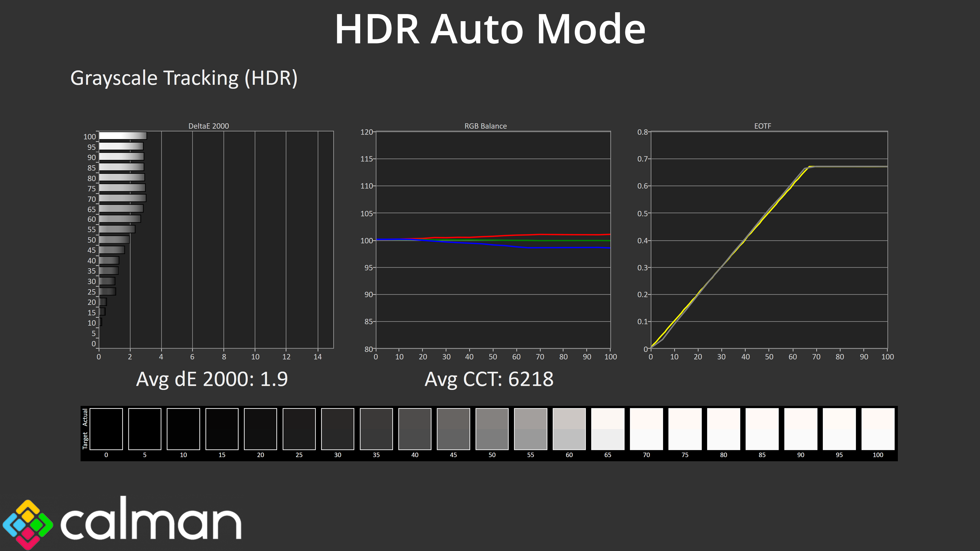Click the HDR Auto Mode heading
Viewport: 980px width, 551px height.
[x=490, y=29]
